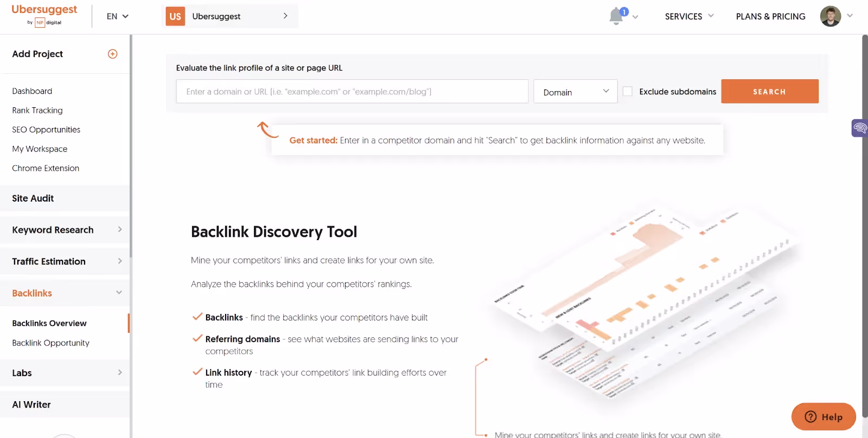
Task: Open Chrome Extension page
Action: pos(46,168)
